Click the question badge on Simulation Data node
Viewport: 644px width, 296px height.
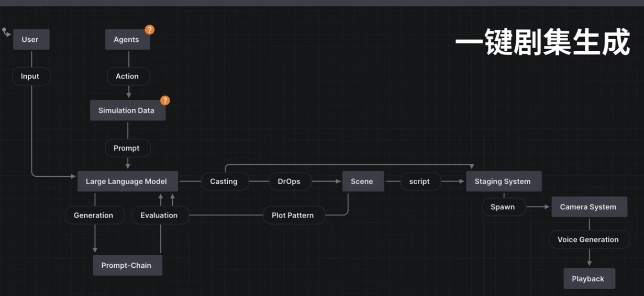click(165, 100)
